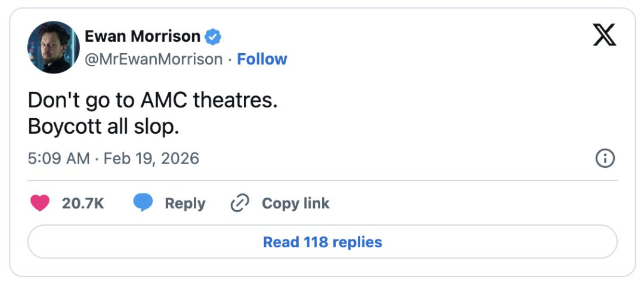644x289 pixels.
Task: Click the blue reply bubble icon
Action: click(x=143, y=203)
